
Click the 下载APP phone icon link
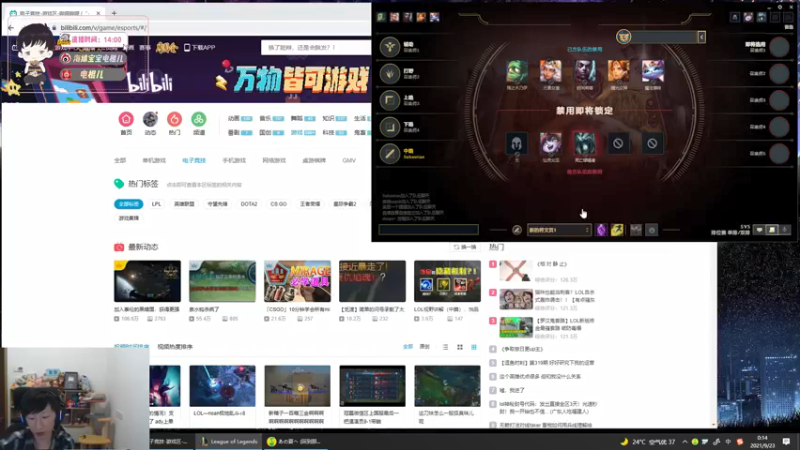(199, 47)
